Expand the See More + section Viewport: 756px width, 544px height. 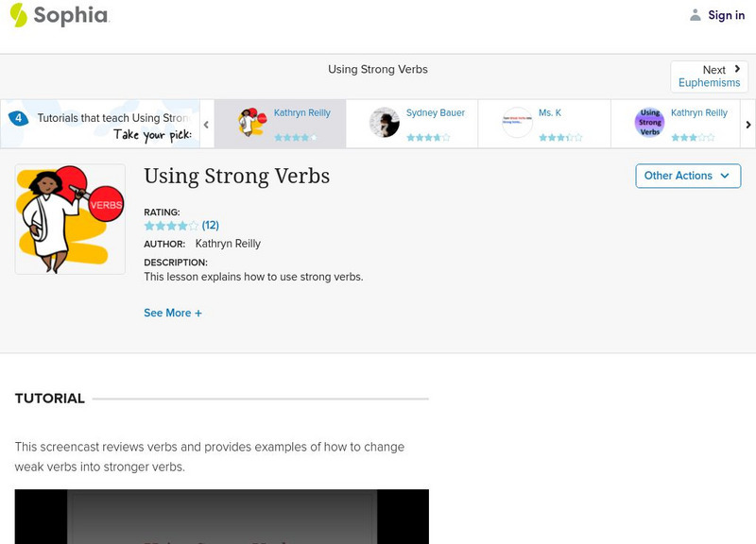coord(173,313)
